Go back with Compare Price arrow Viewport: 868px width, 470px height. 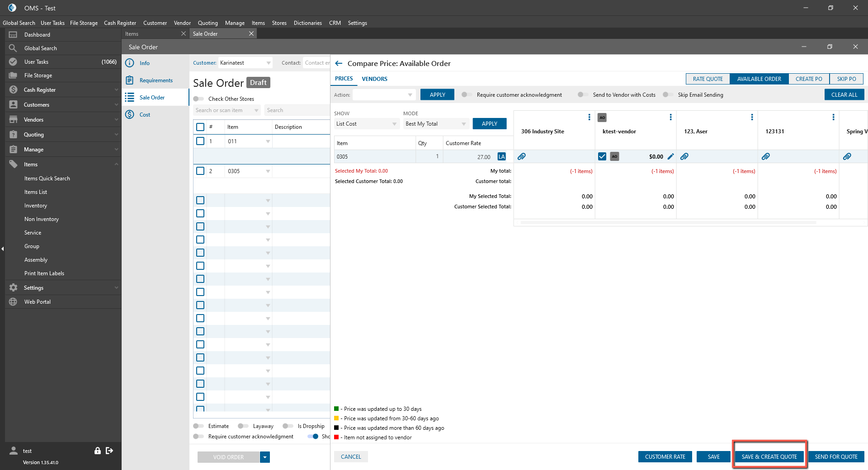click(x=339, y=64)
